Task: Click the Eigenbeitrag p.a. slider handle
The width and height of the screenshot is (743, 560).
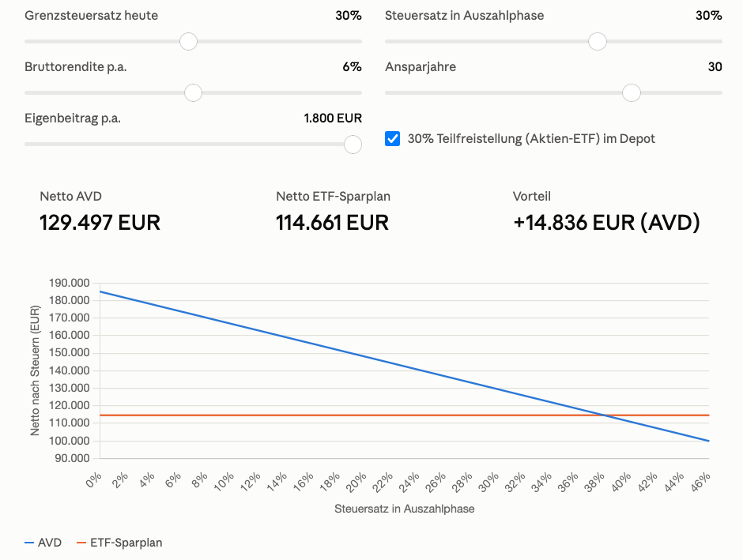Action: point(353,145)
